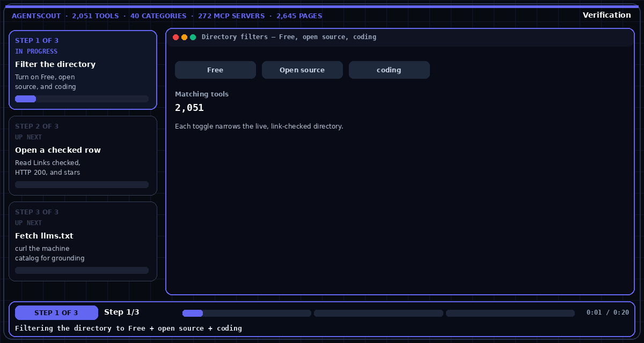Click the text Each toggle narrows the directory
Image resolution: width=644 pixels, height=343 pixels.
[259, 126]
